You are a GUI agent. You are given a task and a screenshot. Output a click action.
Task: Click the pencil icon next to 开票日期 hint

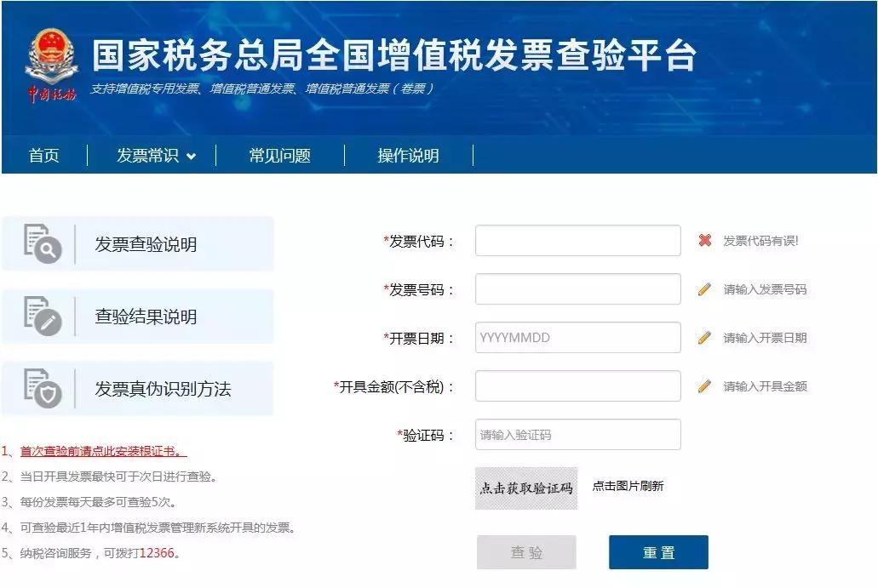click(704, 338)
